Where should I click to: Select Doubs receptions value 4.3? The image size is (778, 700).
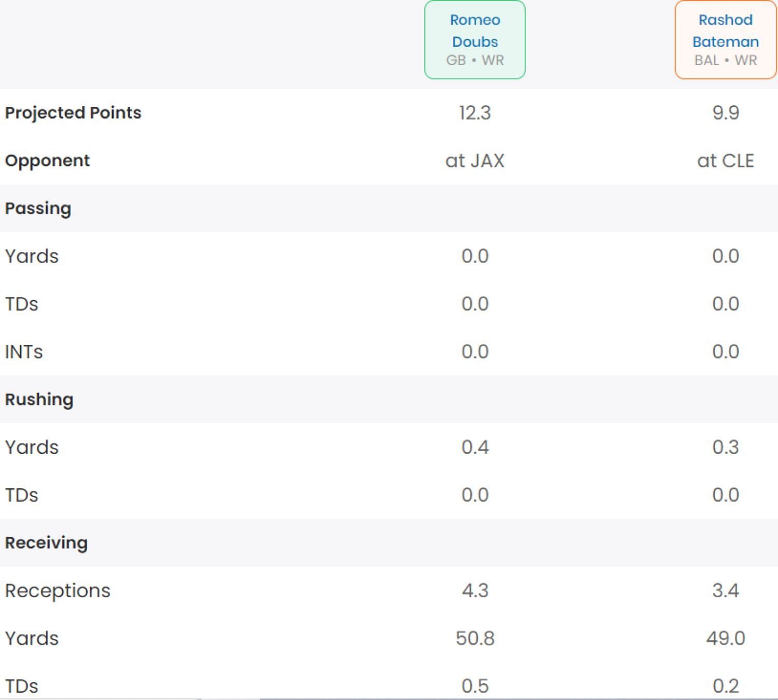click(475, 591)
